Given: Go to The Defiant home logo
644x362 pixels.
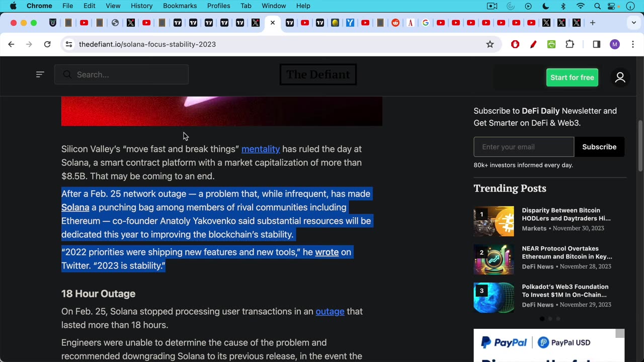Looking at the screenshot, I should (318, 74).
